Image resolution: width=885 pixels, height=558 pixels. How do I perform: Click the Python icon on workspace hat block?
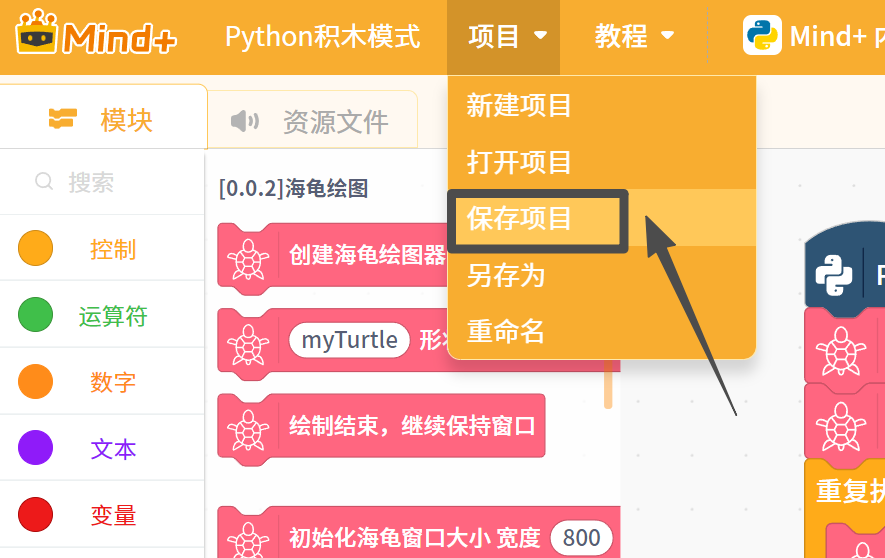(834, 275)
